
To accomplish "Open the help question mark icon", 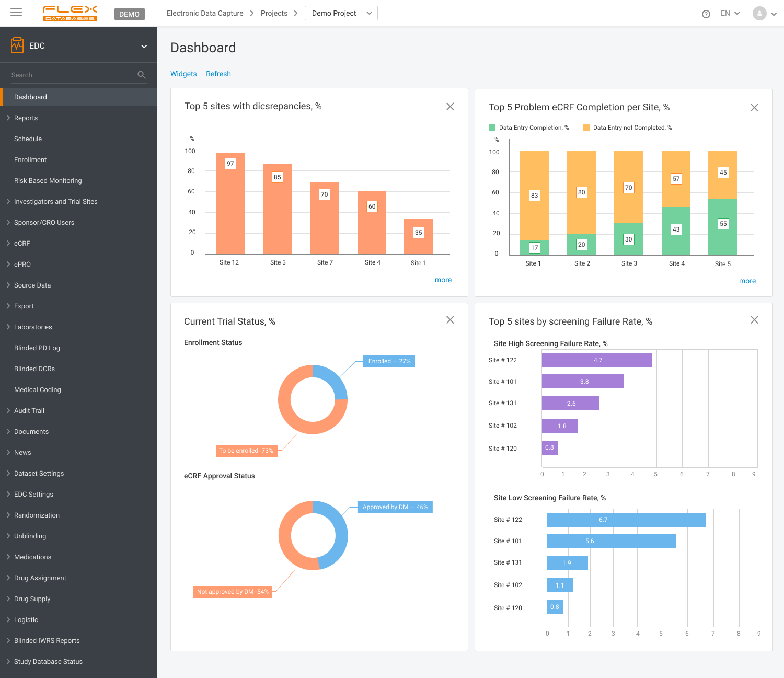I will coord(706,14).
